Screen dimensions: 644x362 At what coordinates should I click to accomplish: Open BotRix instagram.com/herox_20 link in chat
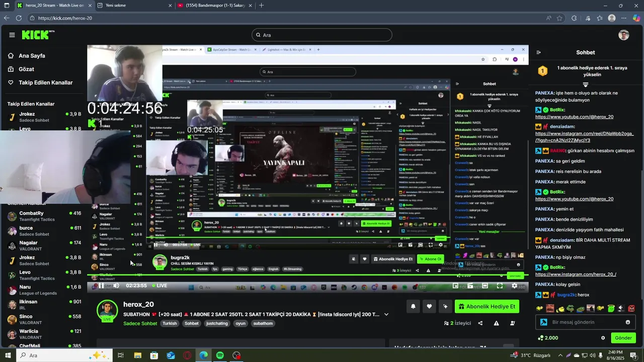576,274
